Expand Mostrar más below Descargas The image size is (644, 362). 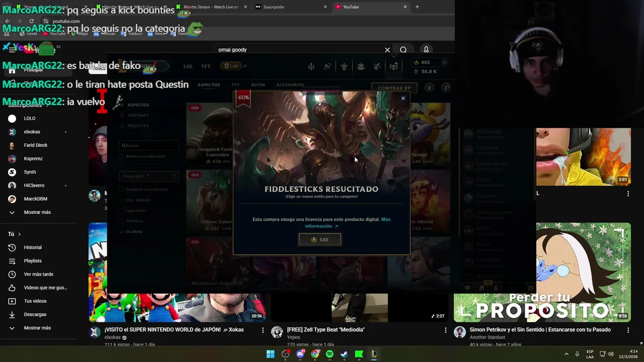click(x=38, y=328)
